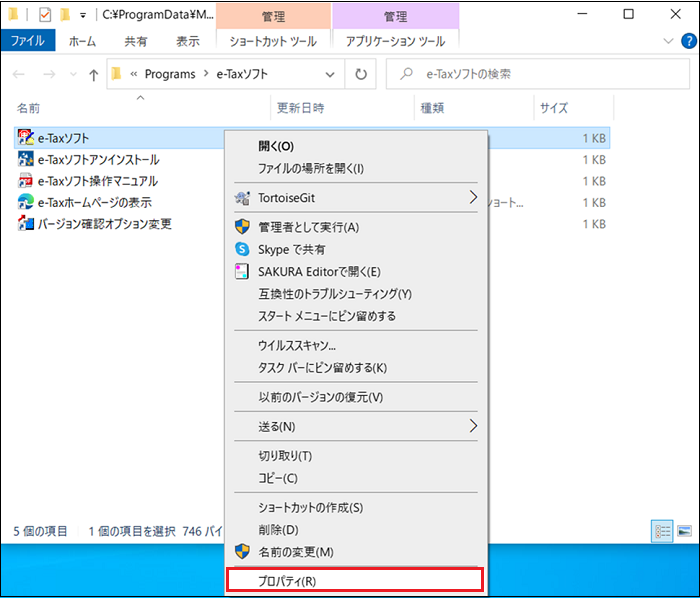Image resolution: width=700 pixels, height=598 pixels.
Task: Click the shield icon beside 名前の変更
Action: [x=242, y=552]
